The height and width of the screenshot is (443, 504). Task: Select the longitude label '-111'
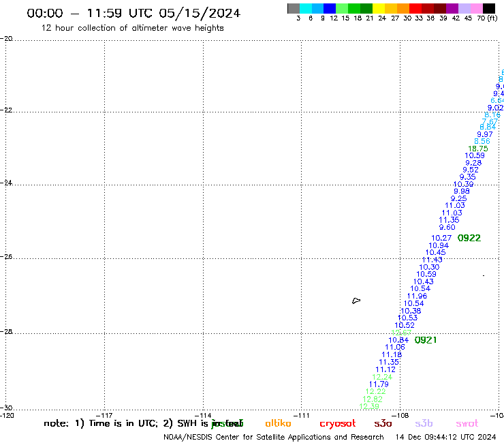click(x=301, y=415)
